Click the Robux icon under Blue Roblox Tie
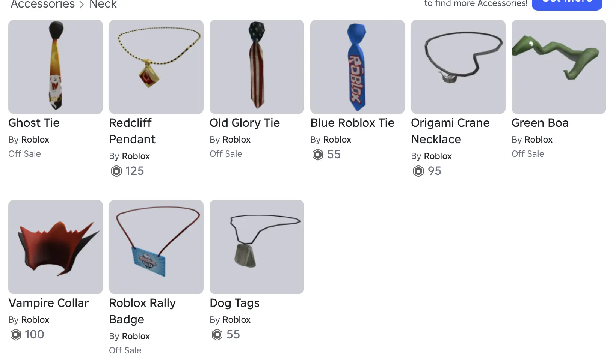The image size is (616, 364). pyautogui.click(x=318, y=155)
